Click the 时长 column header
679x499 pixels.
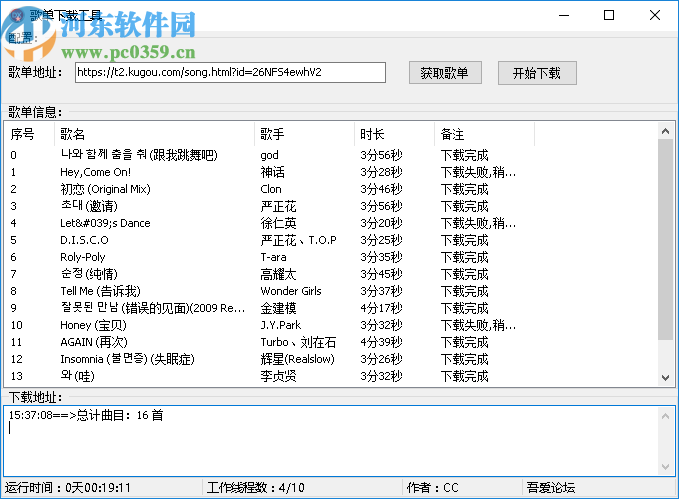[x=394, y=134]
